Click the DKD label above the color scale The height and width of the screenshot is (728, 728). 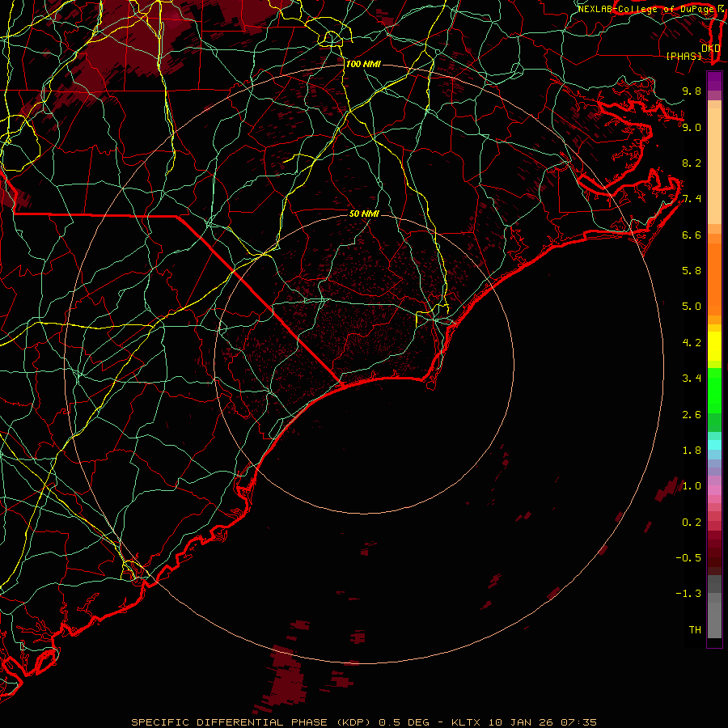tap(710, 48)
